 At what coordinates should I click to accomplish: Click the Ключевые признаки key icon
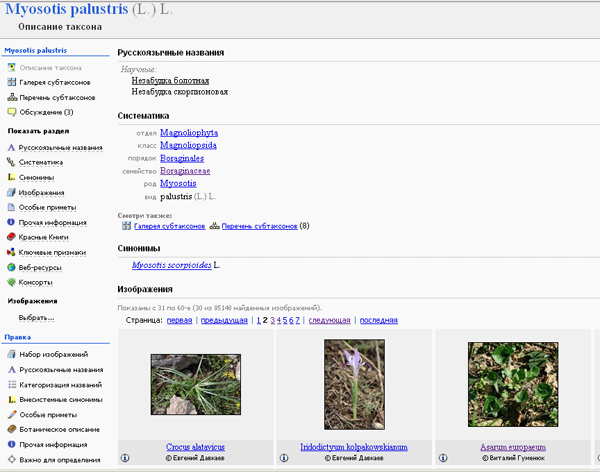pos(11,252)
